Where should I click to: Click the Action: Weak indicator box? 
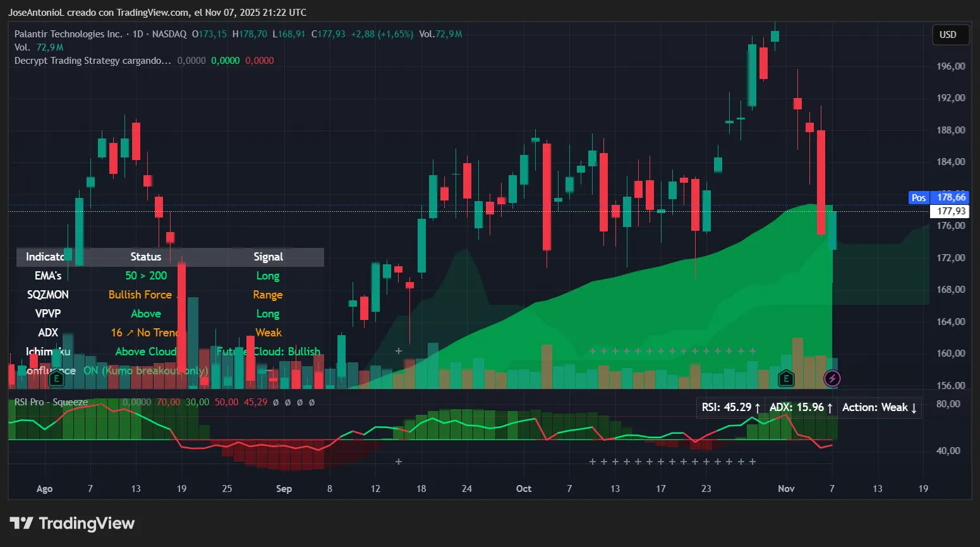coord(879,408)
